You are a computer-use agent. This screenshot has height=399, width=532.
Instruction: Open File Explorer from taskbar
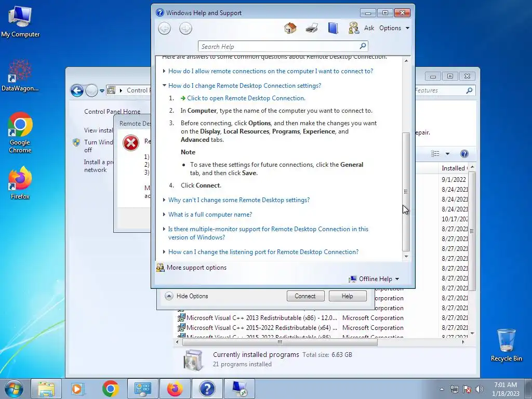46,389
